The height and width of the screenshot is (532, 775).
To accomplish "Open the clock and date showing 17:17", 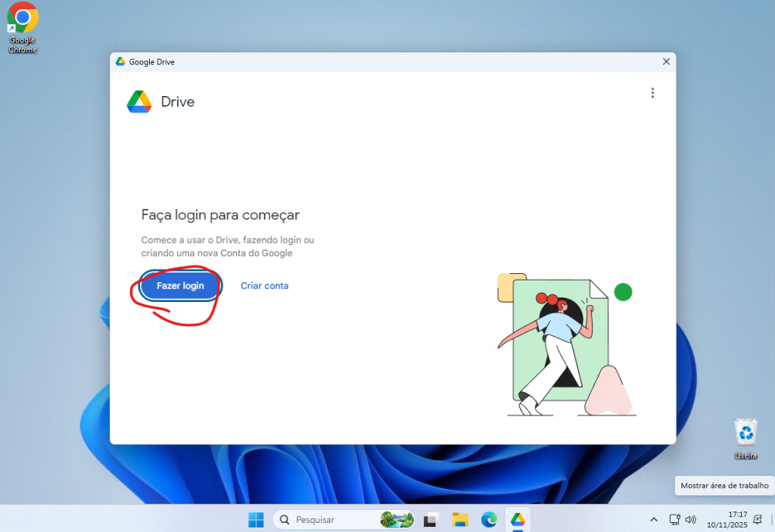I will [x=727, y=519].
